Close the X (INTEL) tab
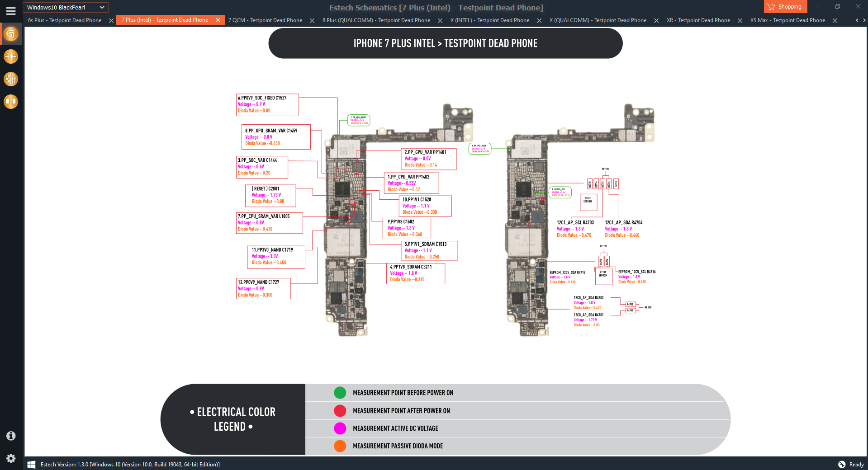 539,20
